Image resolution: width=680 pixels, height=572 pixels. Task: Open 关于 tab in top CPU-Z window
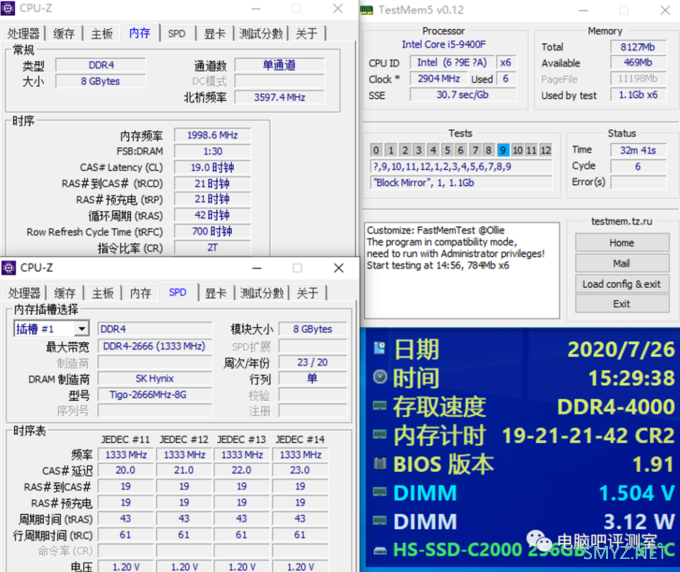tap(307, 33)
